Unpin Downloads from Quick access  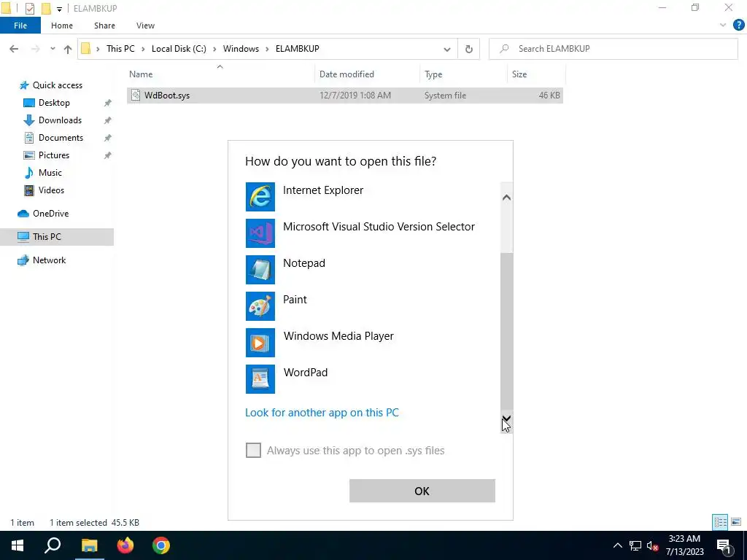click(x=108, y=120)
